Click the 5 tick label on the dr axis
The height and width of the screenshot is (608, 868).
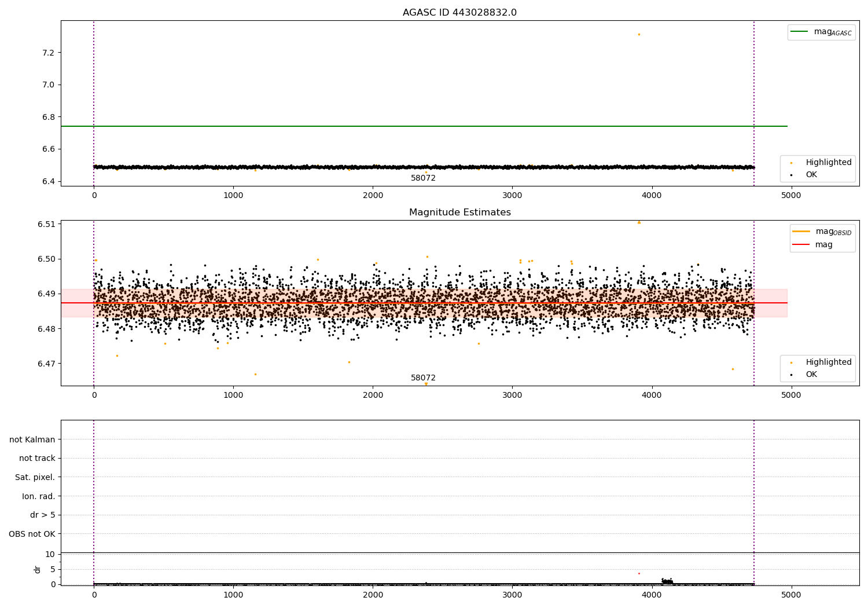click(x=53, y=569)
